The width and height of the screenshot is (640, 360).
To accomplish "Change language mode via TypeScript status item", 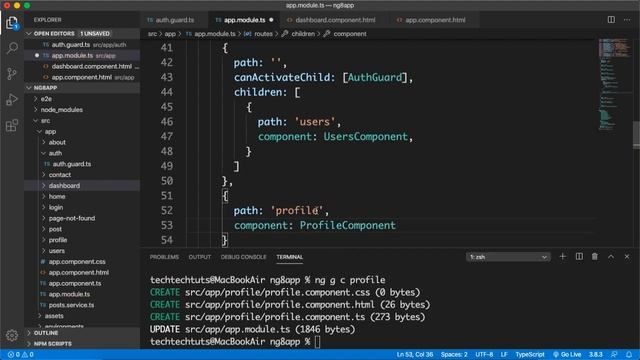I will pos(530,354).
